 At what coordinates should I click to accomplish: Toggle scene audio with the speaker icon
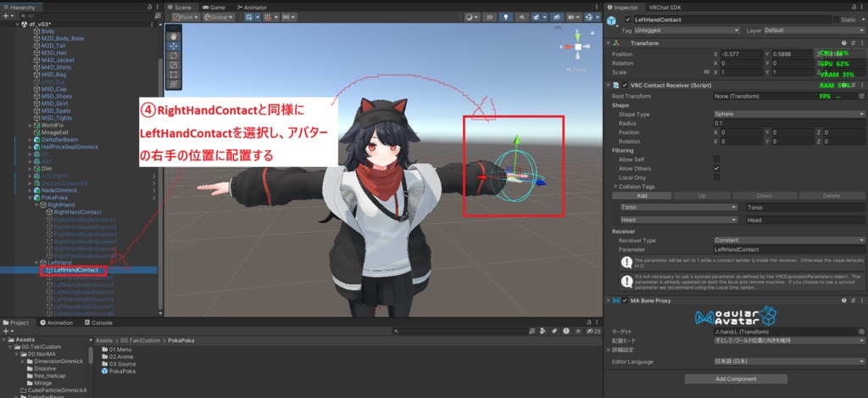(x=521, y=17)
